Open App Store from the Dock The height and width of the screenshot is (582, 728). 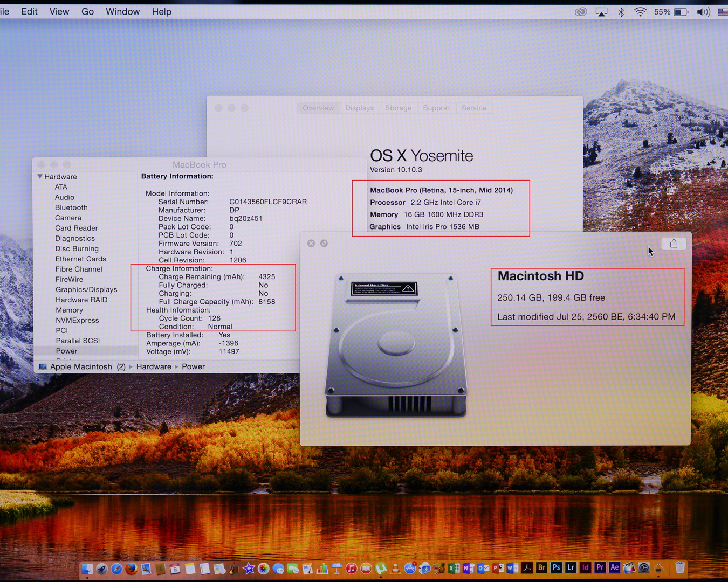(410, 569)
